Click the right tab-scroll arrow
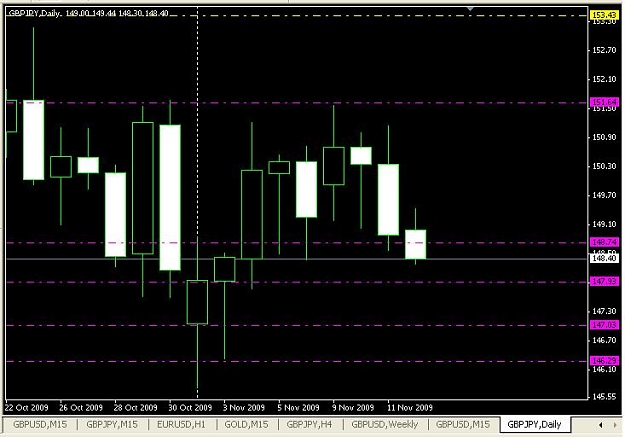625x437 pixels. (x=615, y=425)
